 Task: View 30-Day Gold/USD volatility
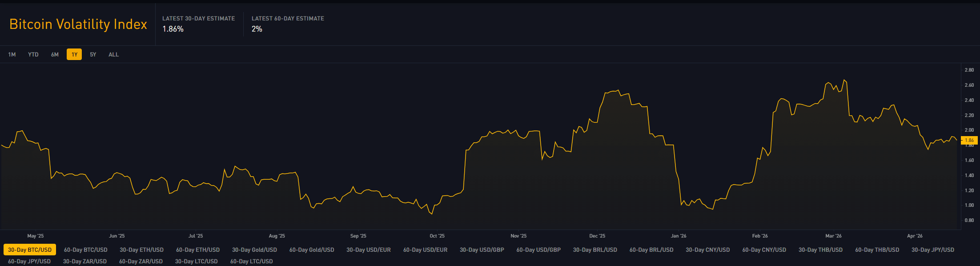coord(254,250)
